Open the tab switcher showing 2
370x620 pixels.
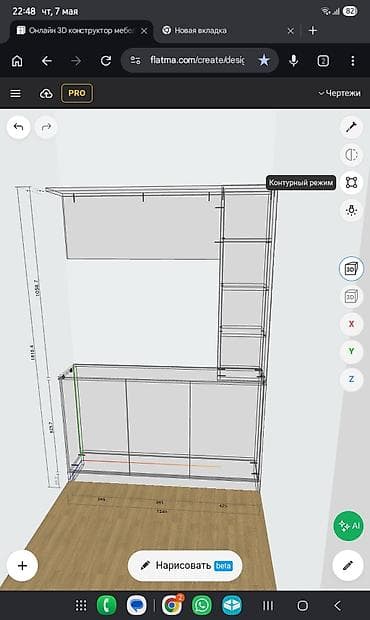pos(323,61)
